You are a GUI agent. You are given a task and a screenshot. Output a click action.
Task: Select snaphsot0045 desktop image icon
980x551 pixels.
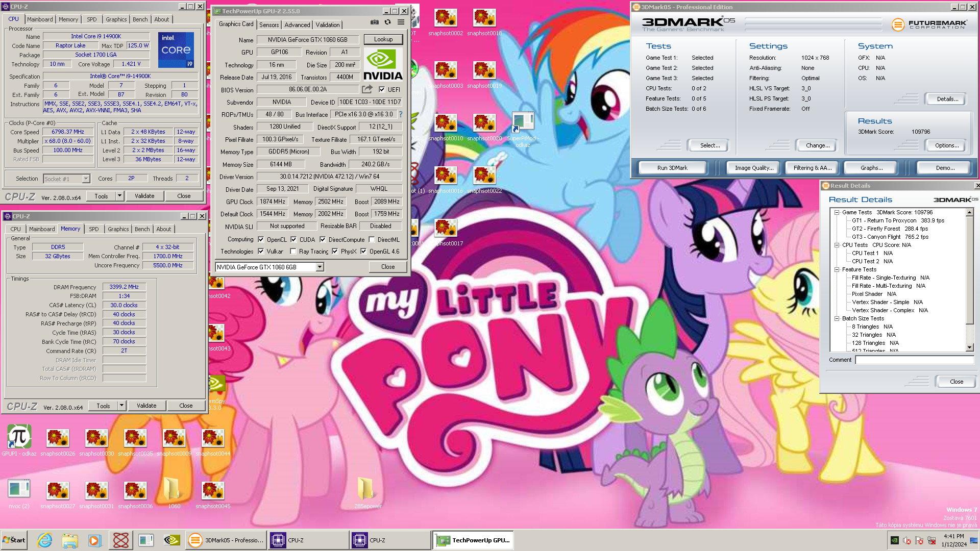tap(213, 495)
